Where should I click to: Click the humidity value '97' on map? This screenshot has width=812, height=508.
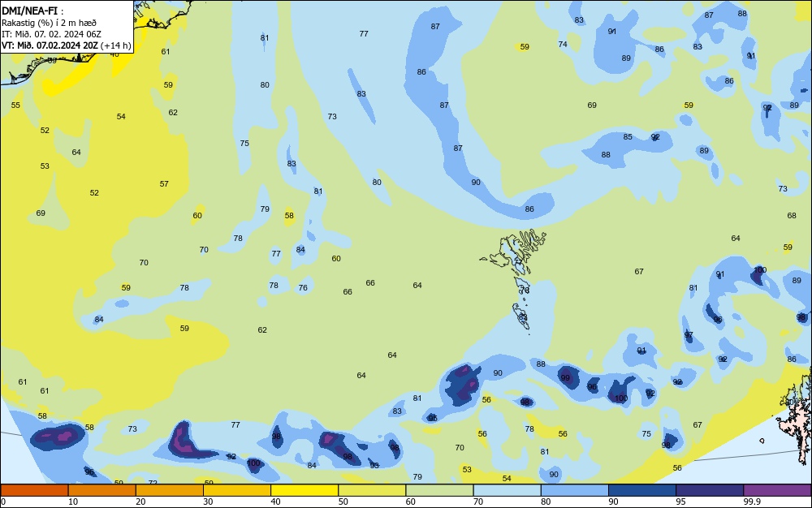point(689,335)
